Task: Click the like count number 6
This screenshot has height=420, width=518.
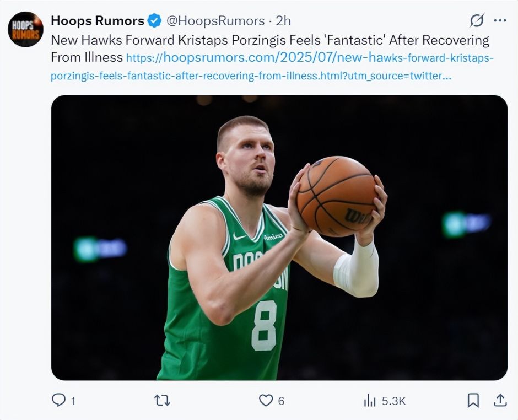Action: point(281,401)
